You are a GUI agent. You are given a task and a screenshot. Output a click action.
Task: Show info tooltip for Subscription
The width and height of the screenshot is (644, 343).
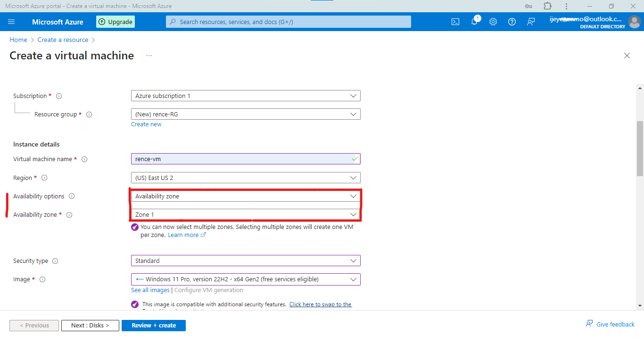click(x=59, y=96)
